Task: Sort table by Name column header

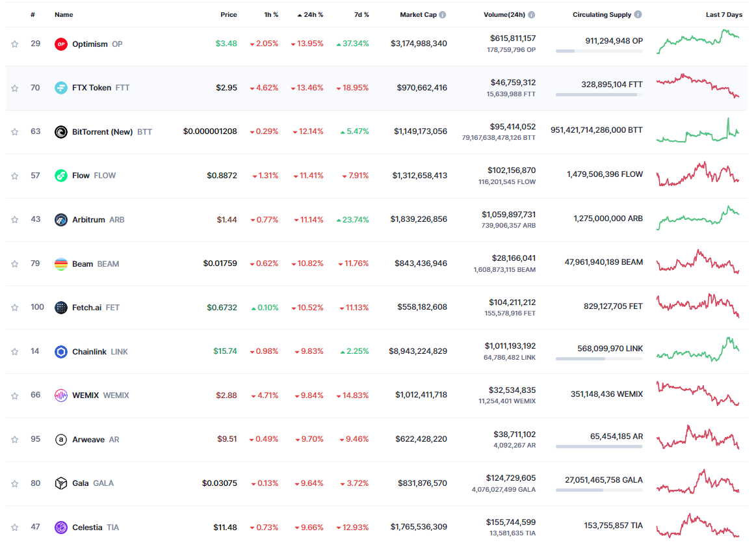Action: point(64,14)
